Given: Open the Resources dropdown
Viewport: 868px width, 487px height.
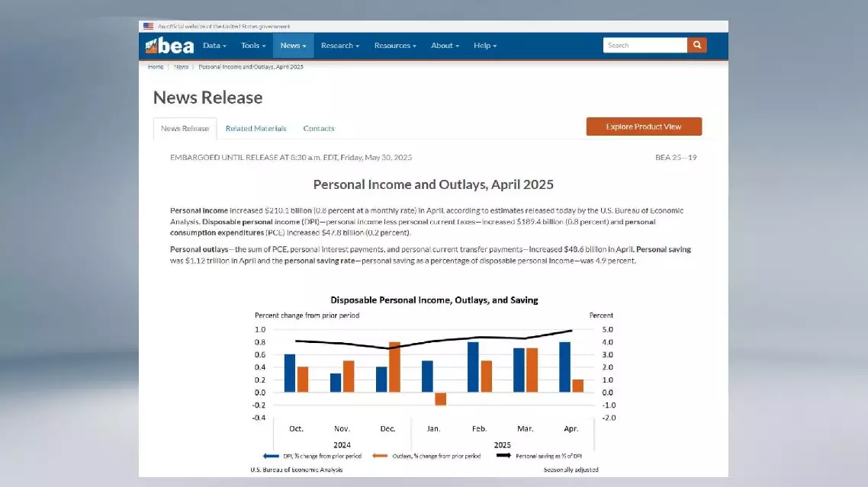Looking at the screenshot, I should (395, 46).
